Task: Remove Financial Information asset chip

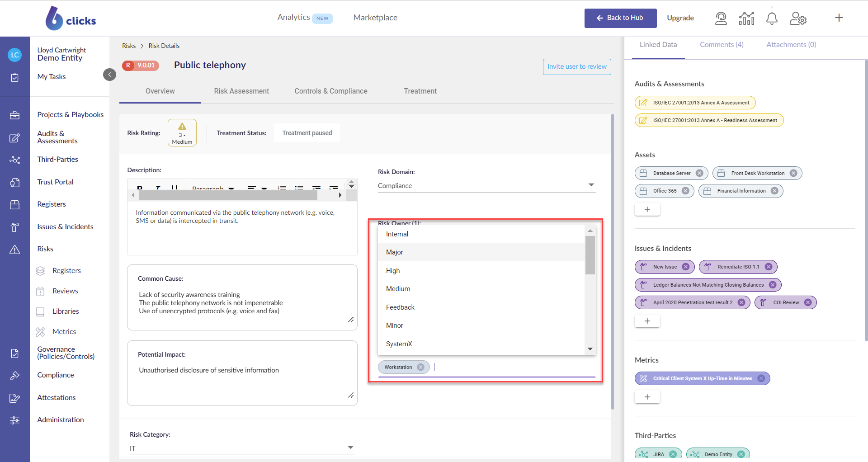Action: (774, 191)
